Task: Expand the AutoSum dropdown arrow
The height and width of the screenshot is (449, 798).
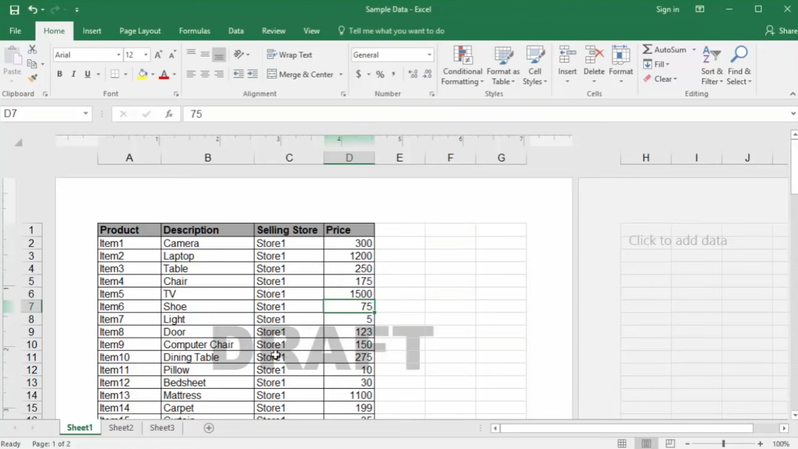Action: coord(694,49)
